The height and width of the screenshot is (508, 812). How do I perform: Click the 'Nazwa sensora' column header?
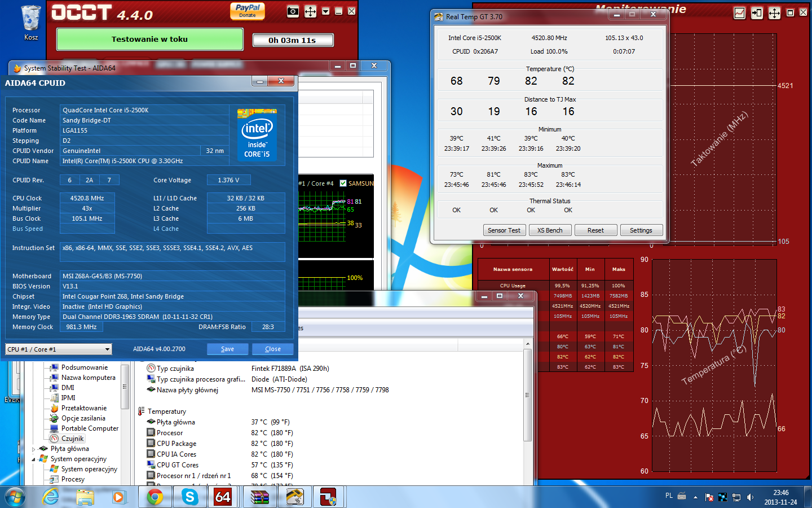513,269
